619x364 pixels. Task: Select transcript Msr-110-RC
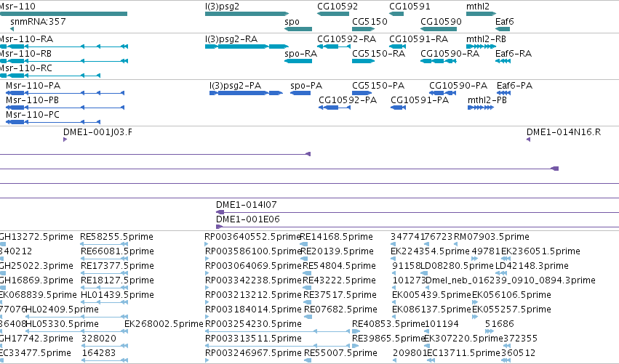26,68
